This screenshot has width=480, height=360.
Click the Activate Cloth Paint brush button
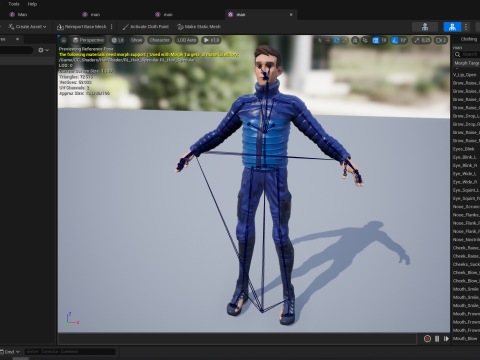[146, 27]
